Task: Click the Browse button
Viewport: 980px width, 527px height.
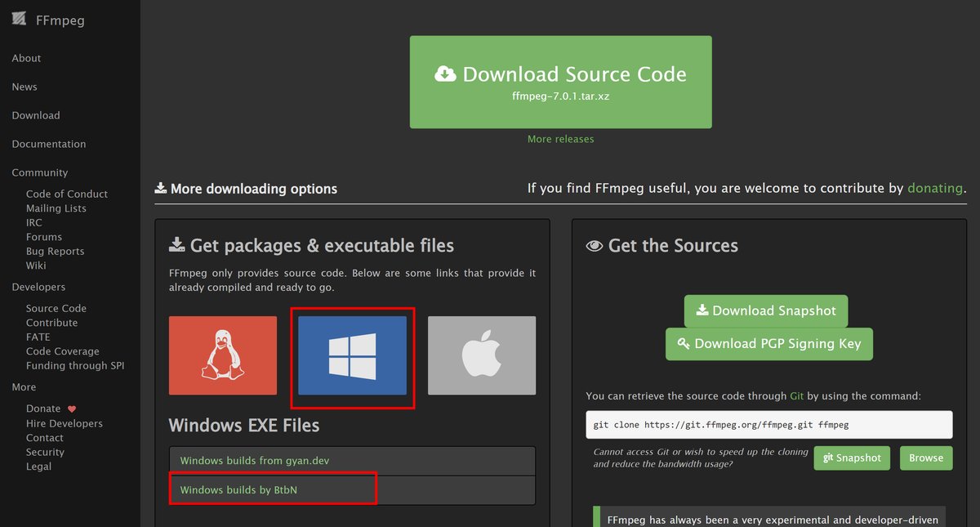Action: (926, 458)
